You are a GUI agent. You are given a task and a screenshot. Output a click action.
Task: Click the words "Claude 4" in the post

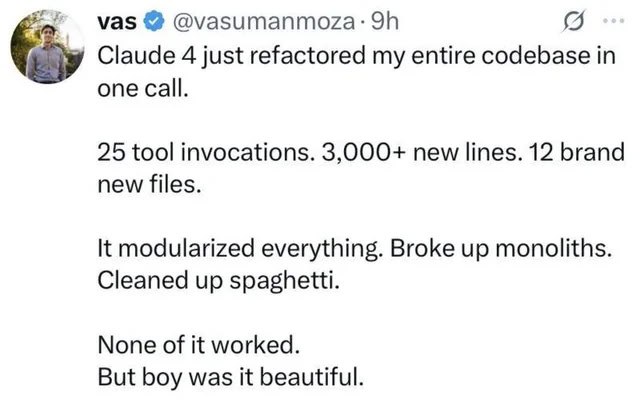(x=147, y=56)
